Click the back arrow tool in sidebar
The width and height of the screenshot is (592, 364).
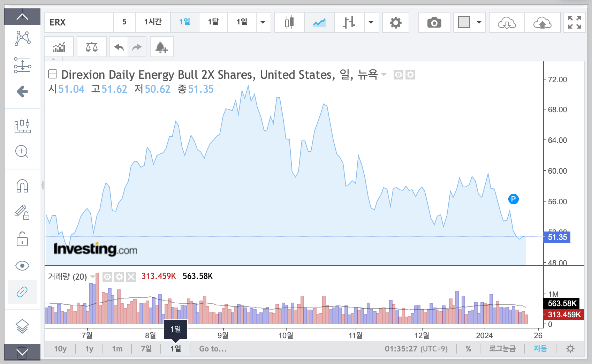coord(22,92)
